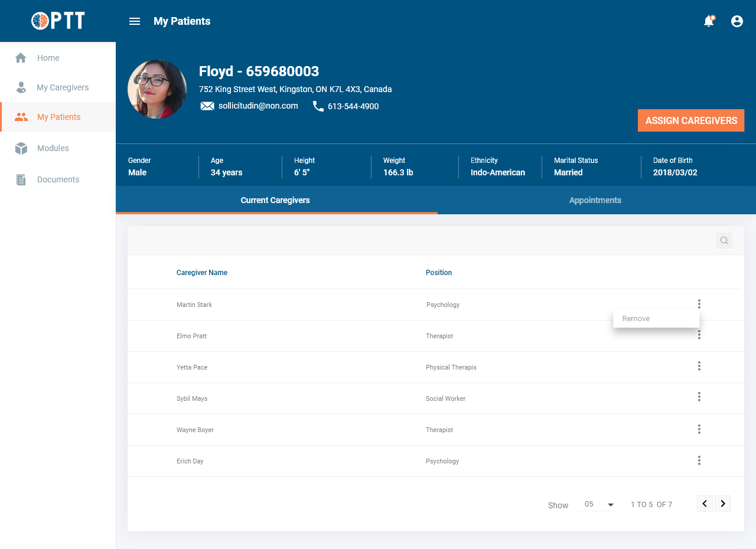Open three-dot menu for Sybil Mays
The image size is (756, 549).
coord(699,397)
